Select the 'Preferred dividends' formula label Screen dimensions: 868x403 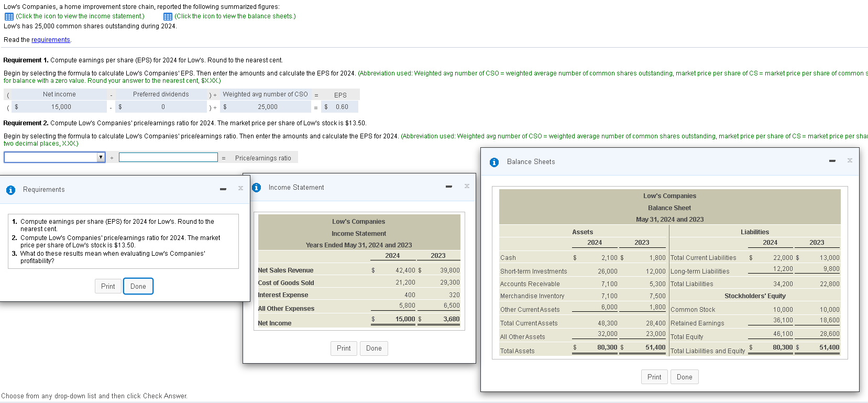[x=161, y=94]
